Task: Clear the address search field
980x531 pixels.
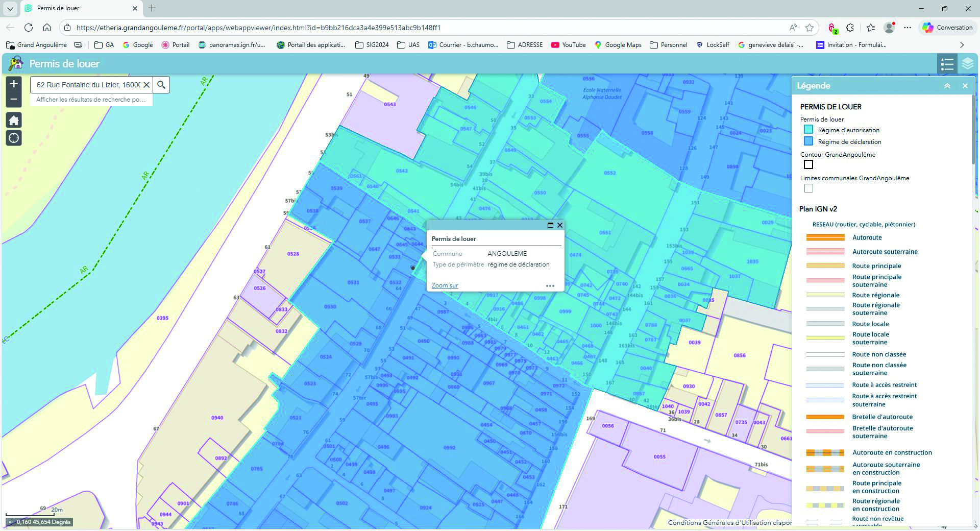Action: [146, 85]
